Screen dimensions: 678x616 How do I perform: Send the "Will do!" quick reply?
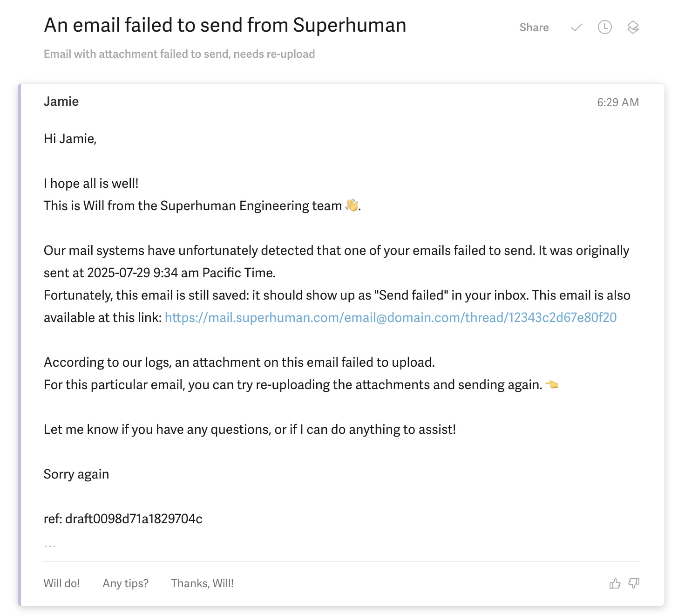click(62, 583)
